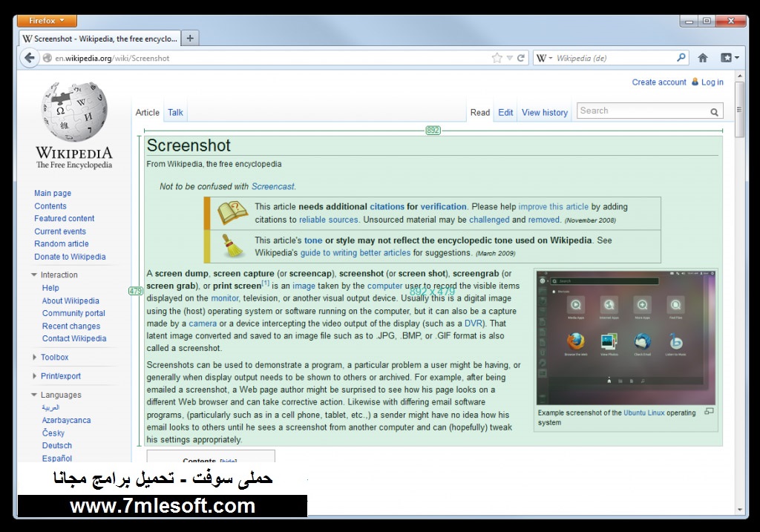Switch language to Deutsch

pyautogui.click(x=56, y=445)
